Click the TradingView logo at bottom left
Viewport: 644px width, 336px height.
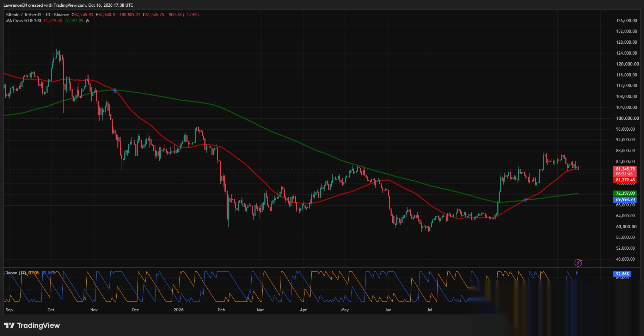pyautogui.click(x=32, y=325)
